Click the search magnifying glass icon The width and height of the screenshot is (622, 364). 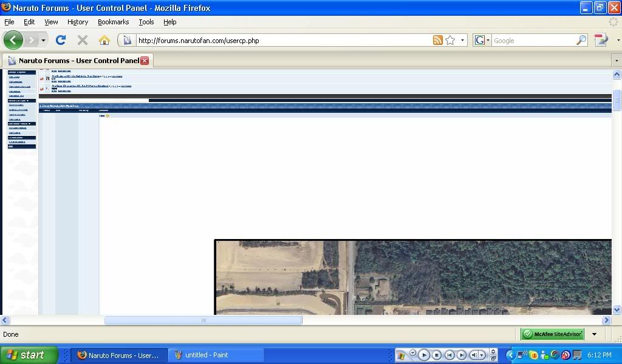click(x=581, y=40)
